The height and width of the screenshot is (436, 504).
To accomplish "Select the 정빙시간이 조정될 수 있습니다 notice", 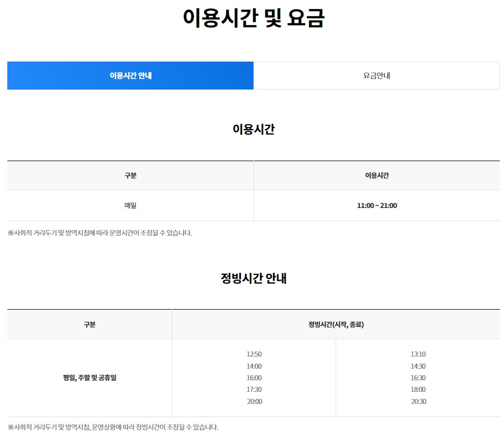I will tap(113, 427).
